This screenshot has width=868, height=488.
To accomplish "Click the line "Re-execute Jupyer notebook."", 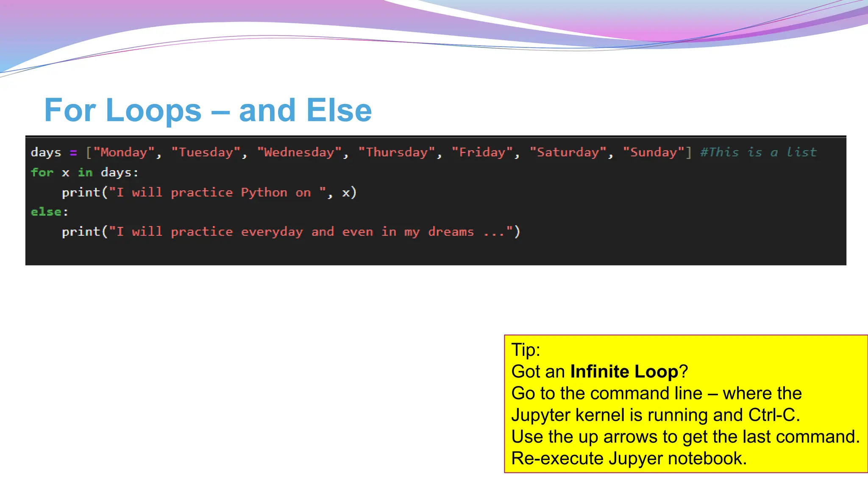I will point(629,458).
